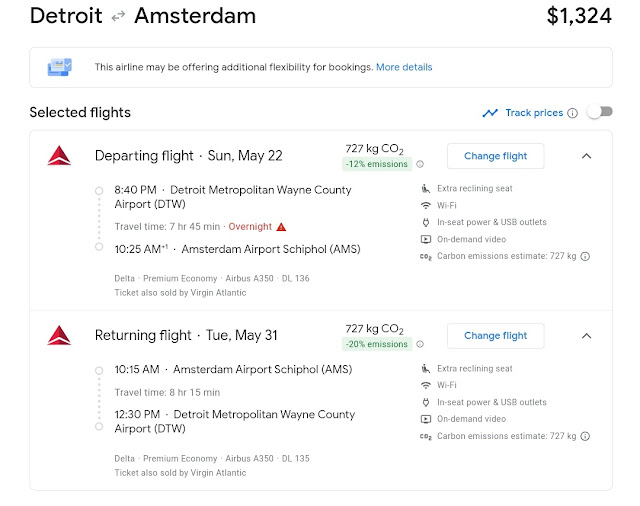Click the Track prices info icon

click(573, 113)
